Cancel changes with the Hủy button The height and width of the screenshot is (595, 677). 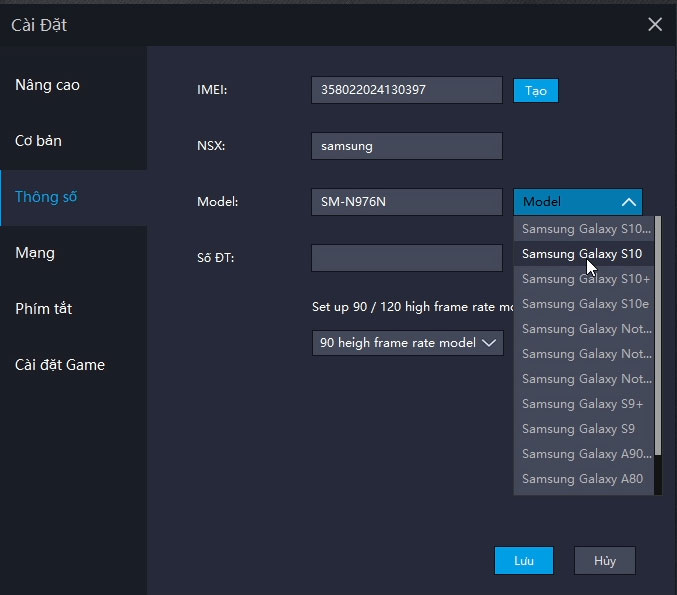pyautogui.click(x=605, y=561)
